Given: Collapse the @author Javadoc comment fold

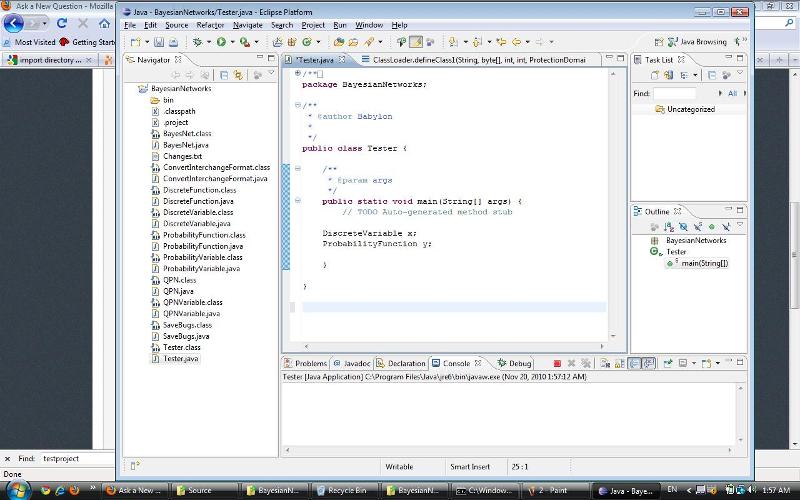Looking at the screenshot, I should pos(297,105).
